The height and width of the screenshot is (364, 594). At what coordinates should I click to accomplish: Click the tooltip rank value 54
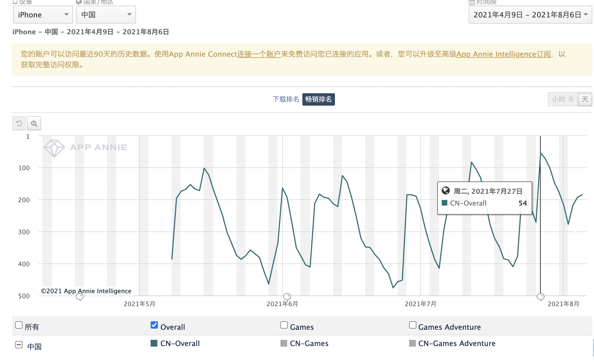[523, 203]
